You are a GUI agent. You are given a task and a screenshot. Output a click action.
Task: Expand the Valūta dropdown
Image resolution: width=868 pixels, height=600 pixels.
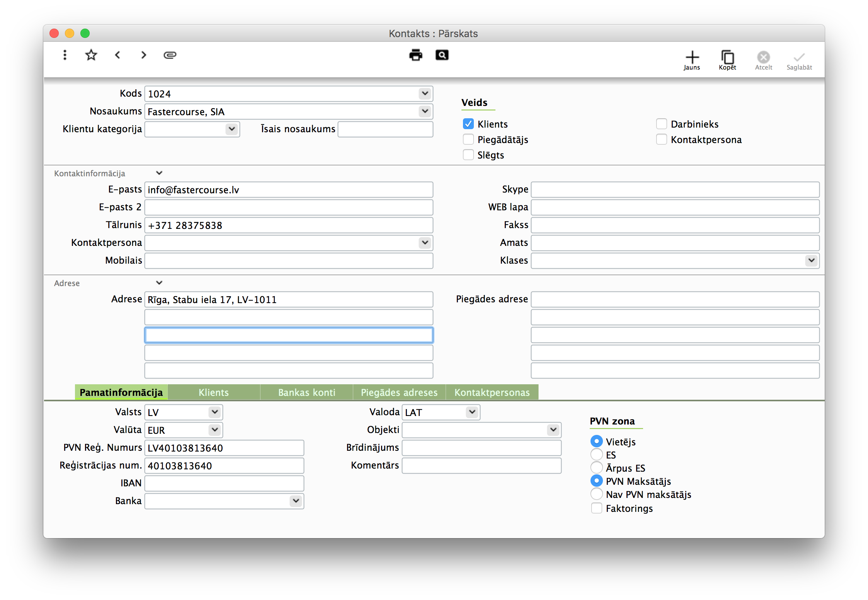click(x=214, y=430)
